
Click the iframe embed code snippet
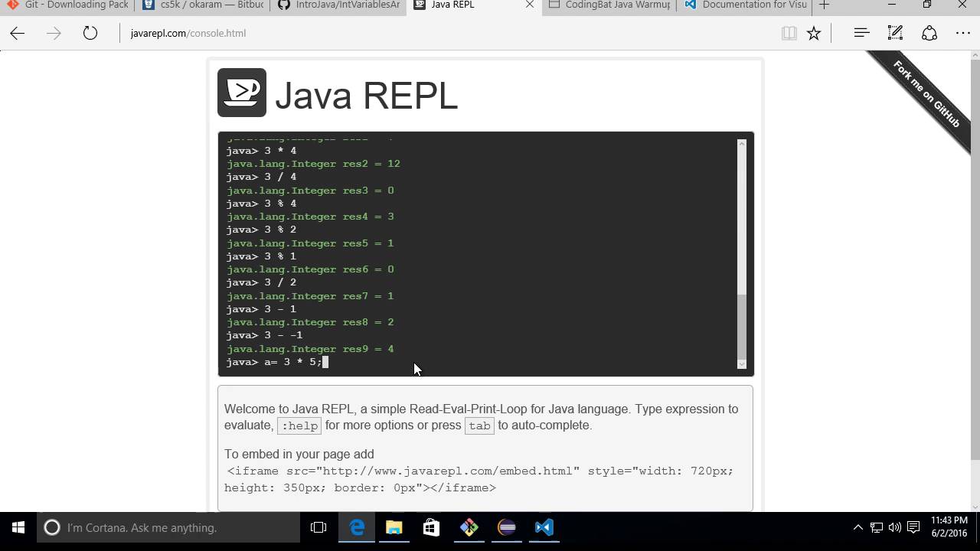tap(479, 479)
